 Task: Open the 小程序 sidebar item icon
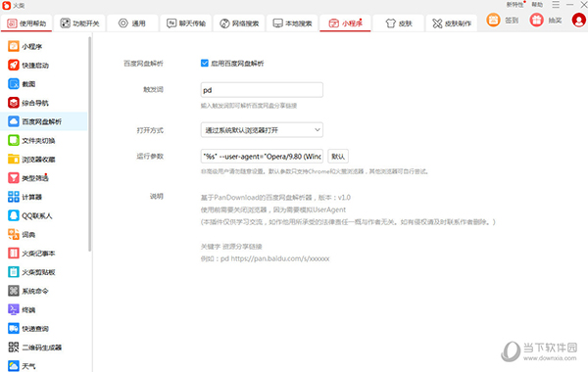click(x=14, y=46)
